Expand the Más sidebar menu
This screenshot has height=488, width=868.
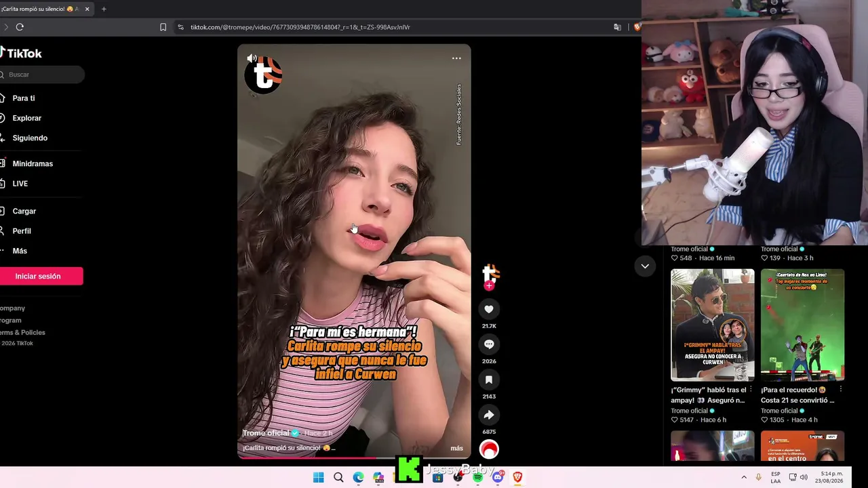[x=20, y=251]
